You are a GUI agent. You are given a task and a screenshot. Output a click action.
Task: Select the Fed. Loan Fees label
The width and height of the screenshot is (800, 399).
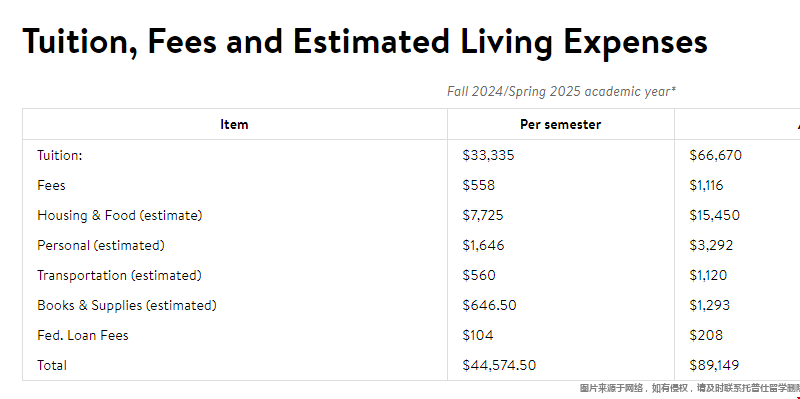[83, 335]
